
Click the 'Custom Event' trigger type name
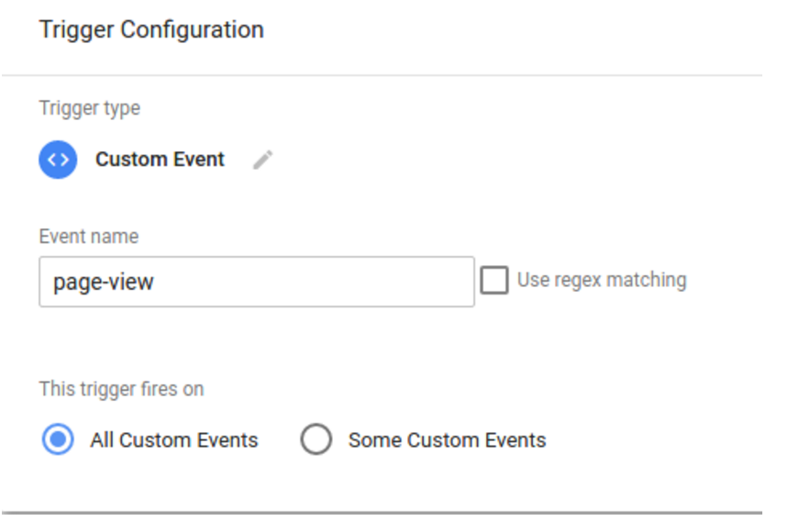[160, 160]
